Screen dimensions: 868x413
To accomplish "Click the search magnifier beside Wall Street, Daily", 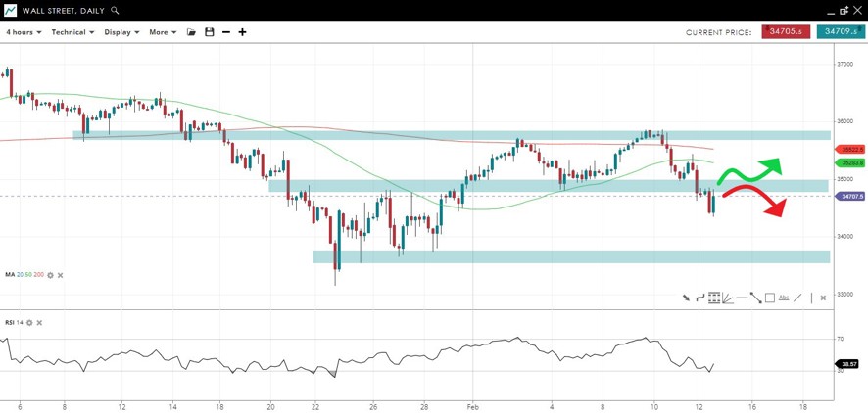I will tap(116, 10).
